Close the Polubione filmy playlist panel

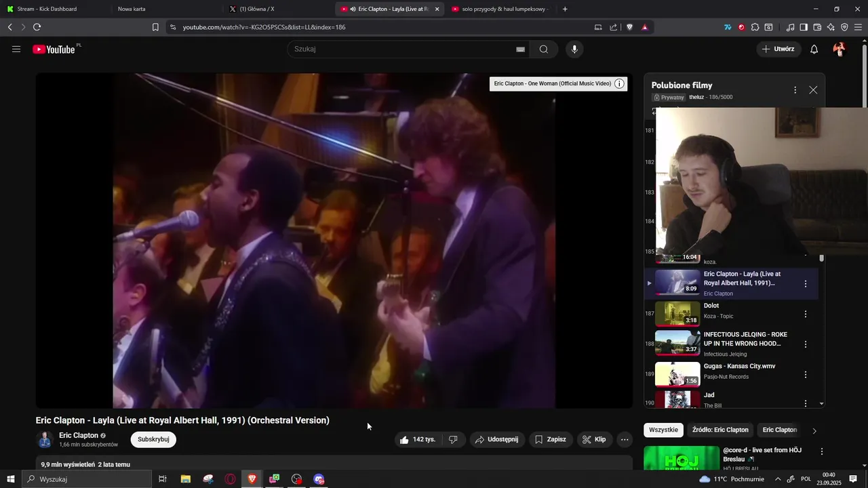[813, 90]
